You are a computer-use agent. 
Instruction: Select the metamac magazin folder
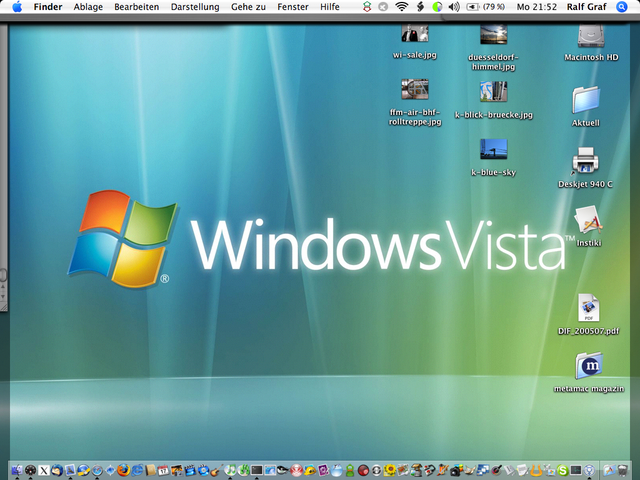click(x=589, y=365)
